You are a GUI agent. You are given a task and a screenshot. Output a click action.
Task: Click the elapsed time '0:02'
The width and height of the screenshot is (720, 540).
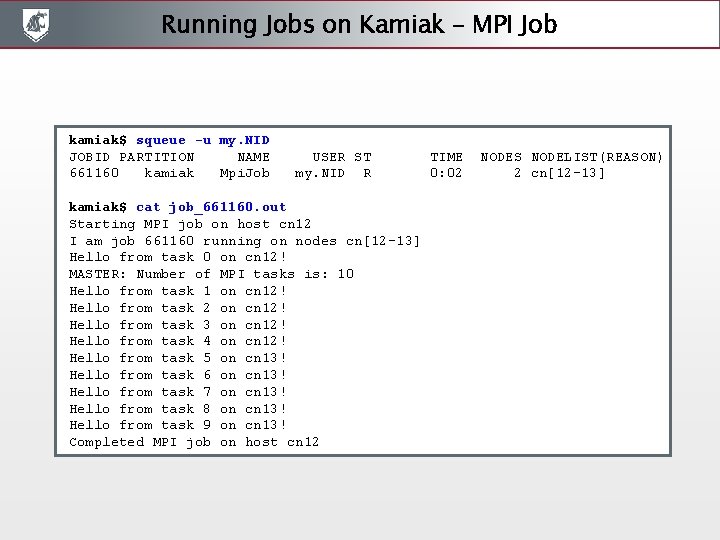point(446,173)
